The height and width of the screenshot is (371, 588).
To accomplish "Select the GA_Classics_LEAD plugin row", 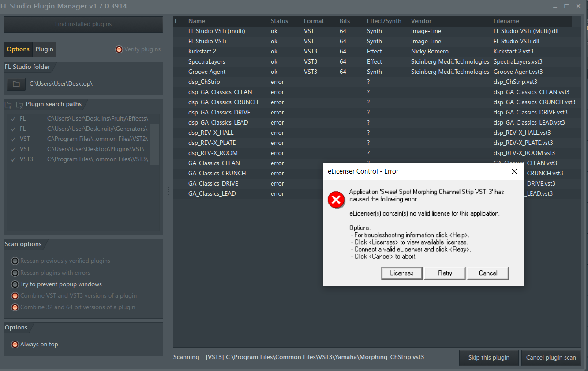I will 248,194.
